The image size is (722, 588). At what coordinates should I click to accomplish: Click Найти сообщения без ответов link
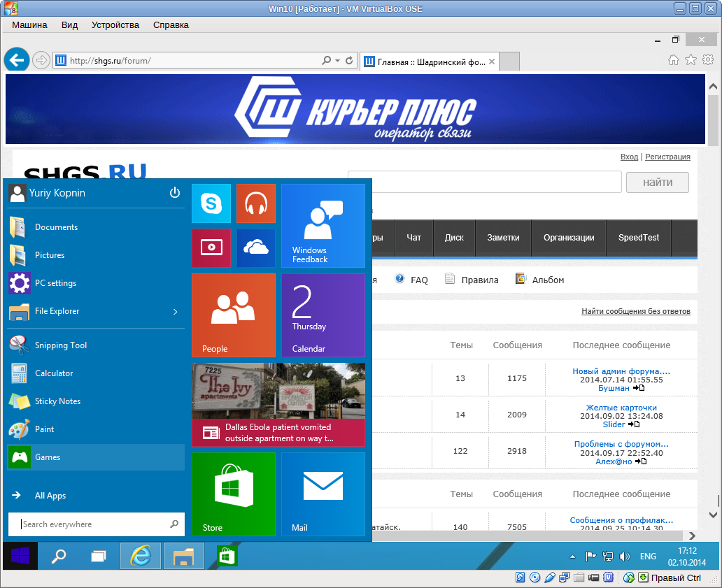coord(636,312)
